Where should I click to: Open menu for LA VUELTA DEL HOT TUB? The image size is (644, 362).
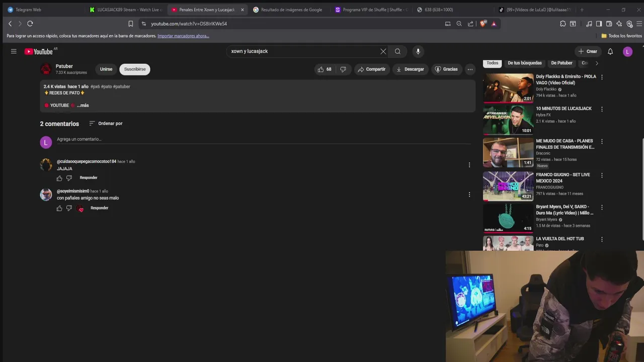pos(602,239)
